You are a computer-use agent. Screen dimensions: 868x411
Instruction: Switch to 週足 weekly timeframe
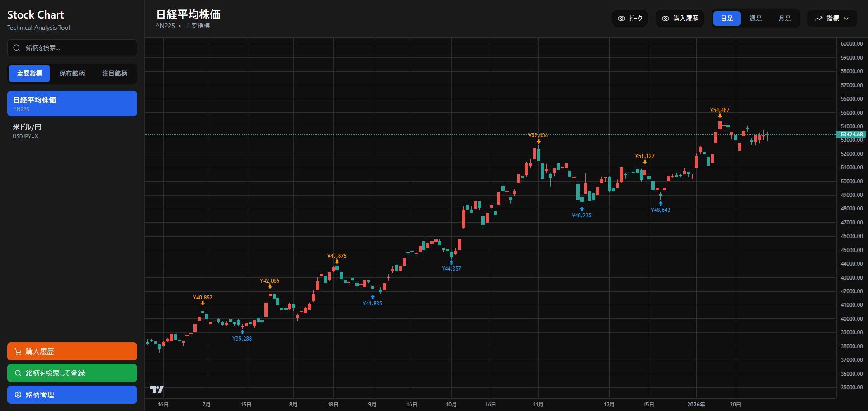755,19
